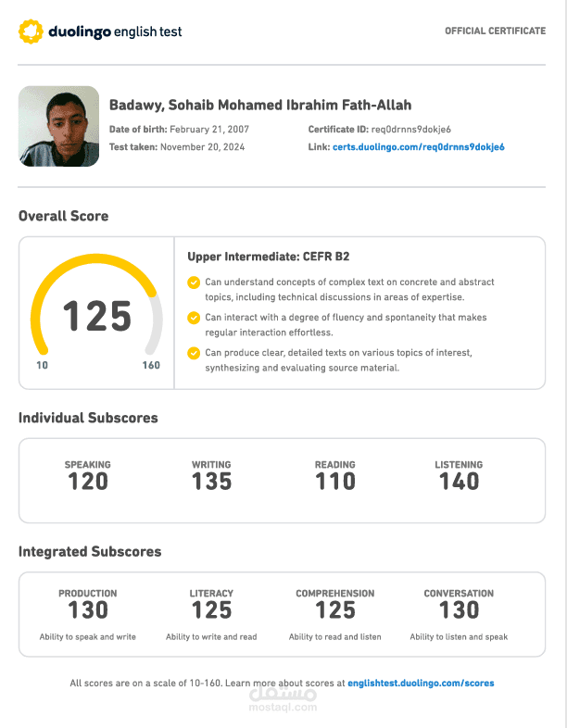Click 'Ability to read and listen' description
The width and height of the screenshot is (567, 728).
point(335,637)
